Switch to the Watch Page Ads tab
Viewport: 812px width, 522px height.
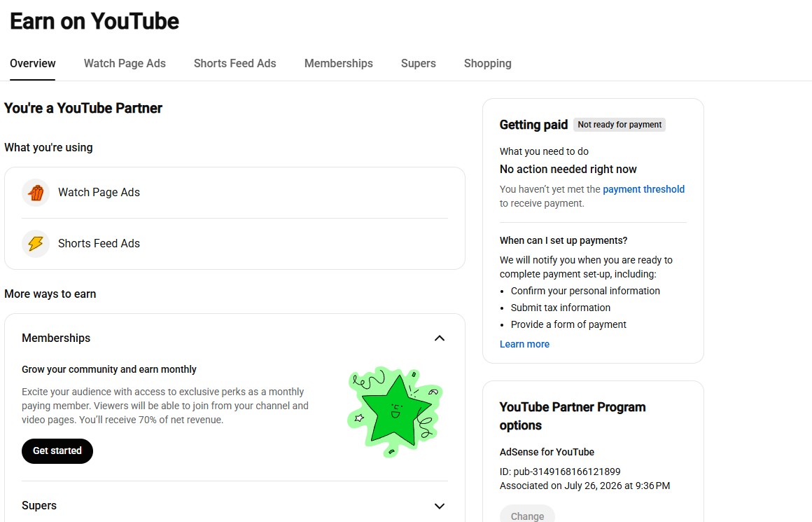click(x=125, y=64)
